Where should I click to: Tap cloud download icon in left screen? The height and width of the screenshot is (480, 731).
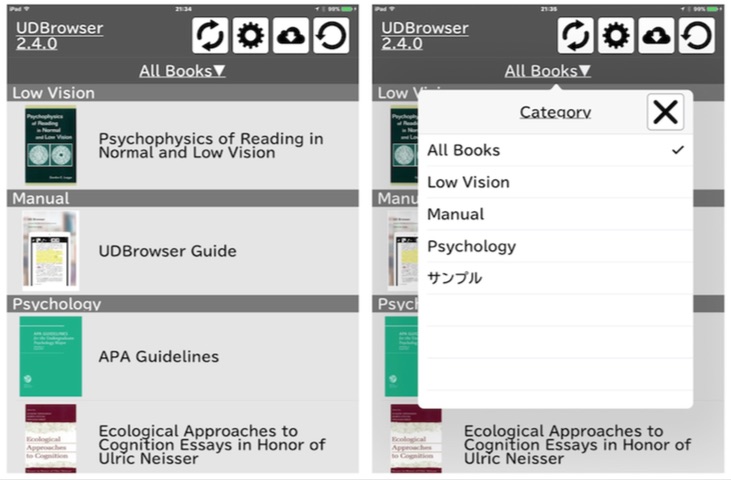[291, 35]
